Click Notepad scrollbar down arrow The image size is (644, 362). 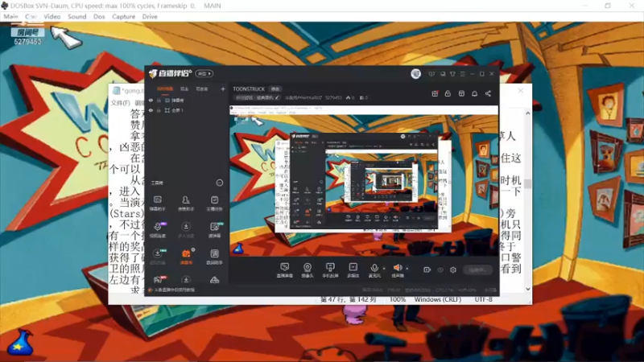click(528, 289)
